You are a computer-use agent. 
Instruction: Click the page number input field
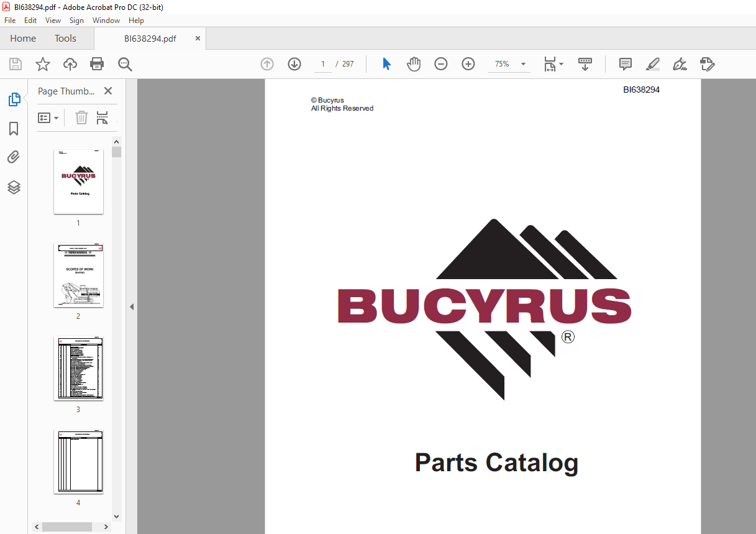click(323, 64)
